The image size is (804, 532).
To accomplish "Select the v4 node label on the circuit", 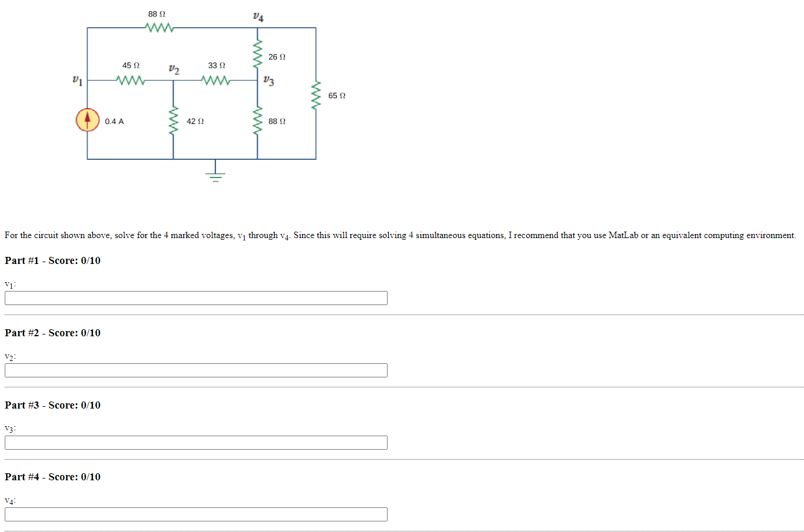I will [257, 15].
